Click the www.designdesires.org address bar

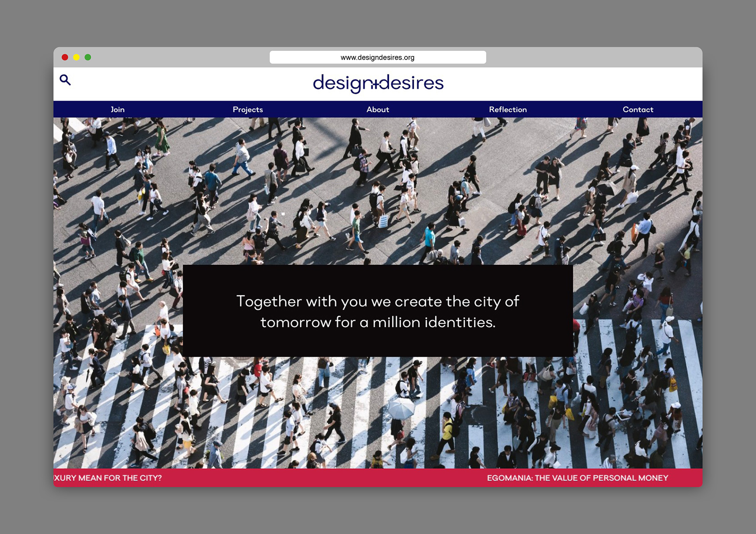[x=378, y=57]
